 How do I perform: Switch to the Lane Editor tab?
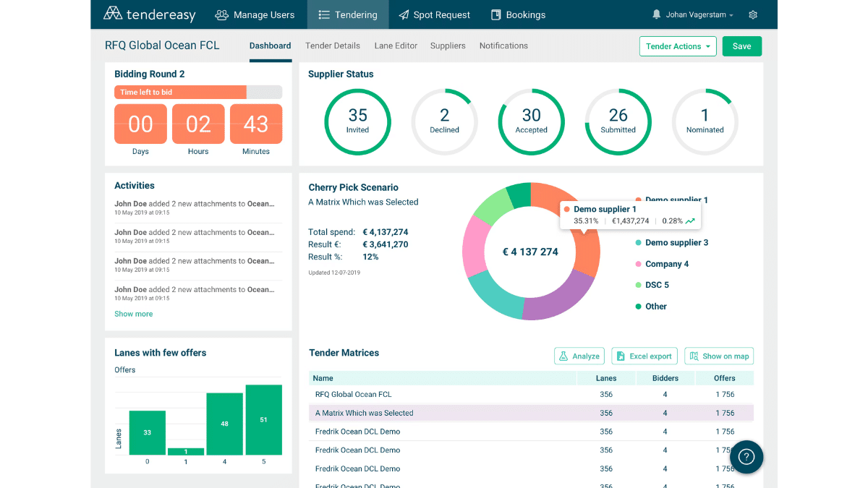[x=396, y=46]
